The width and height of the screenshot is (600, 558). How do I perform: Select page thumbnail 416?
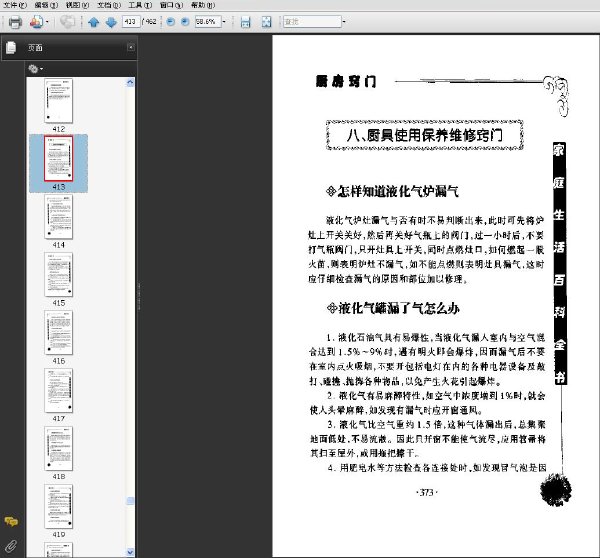click(x=59, y=332)
